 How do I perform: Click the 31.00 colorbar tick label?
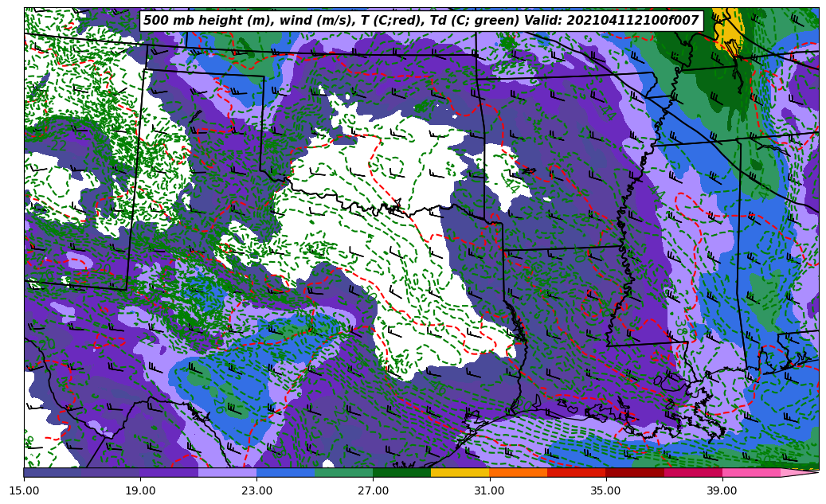tap(489, 490)
